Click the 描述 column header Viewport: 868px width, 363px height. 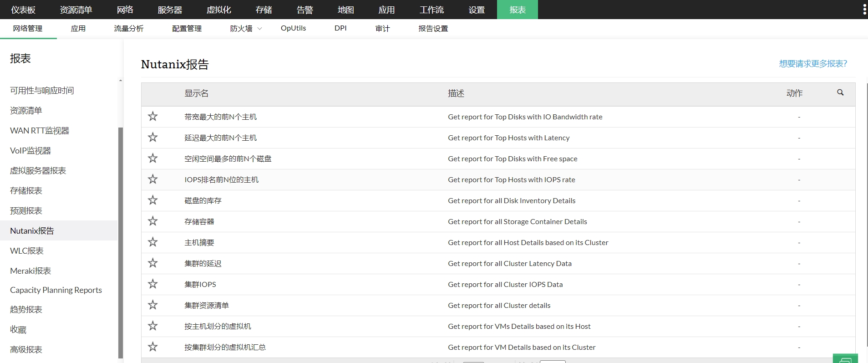point(456,93)
